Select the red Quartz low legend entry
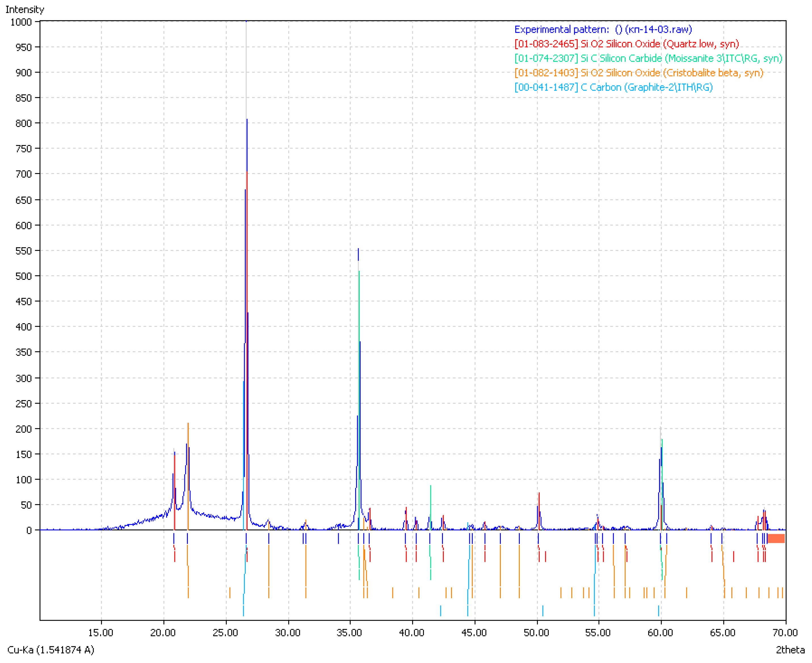 pyautogui.click(x=626, y=44)
